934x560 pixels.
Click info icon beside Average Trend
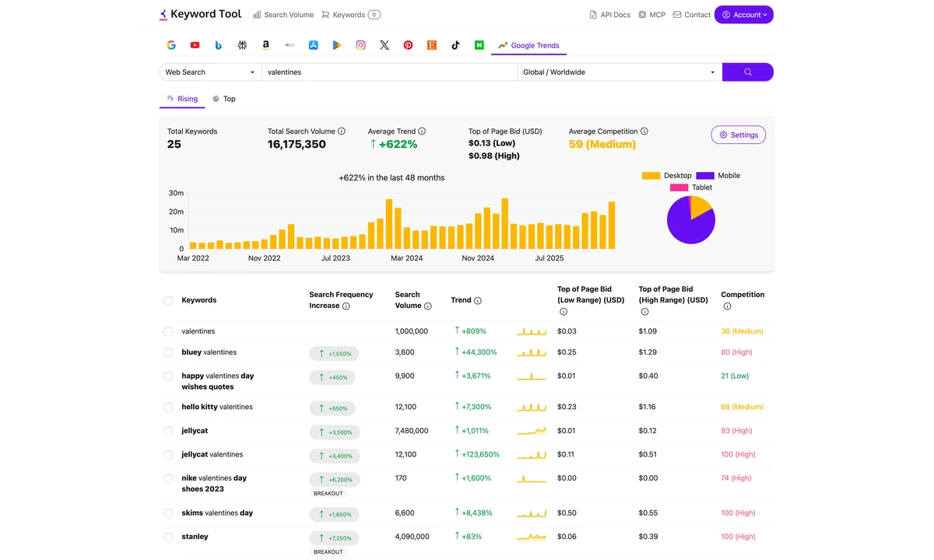pyautogui.click(x=422, y=131)
